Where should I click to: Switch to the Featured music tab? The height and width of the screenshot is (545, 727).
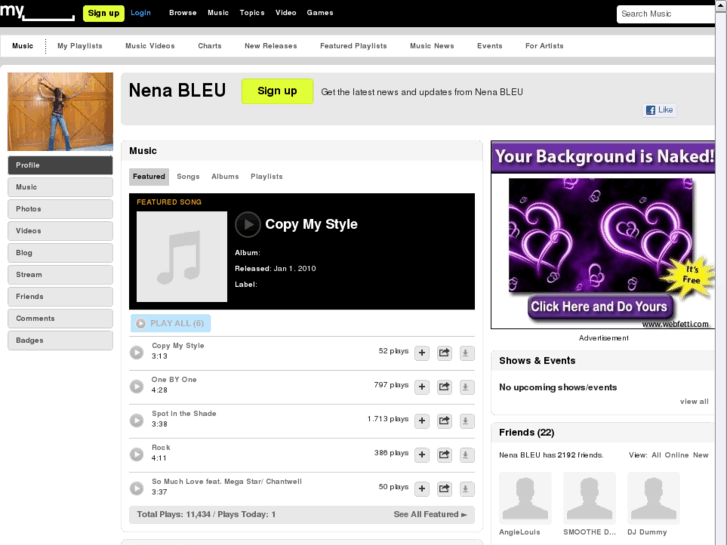149,177
